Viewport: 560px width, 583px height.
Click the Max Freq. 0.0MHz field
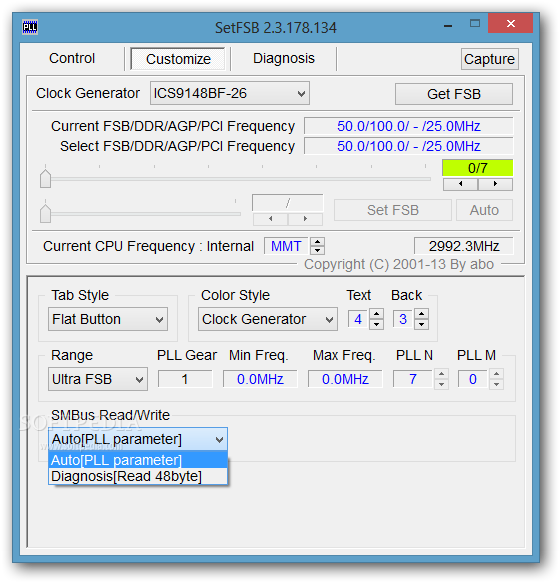[345, 379]
